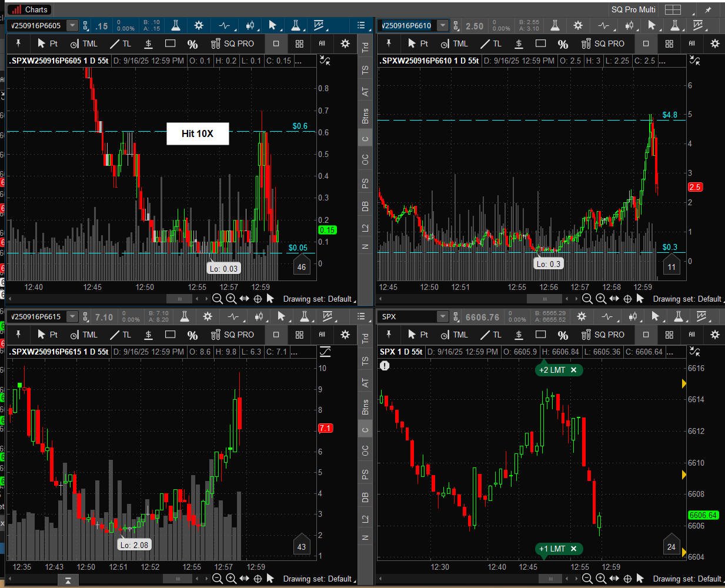Viewport: 725px width, 588px height.
Task: Open the flask studies icon in P6610 header
Action: click(554, 25)
